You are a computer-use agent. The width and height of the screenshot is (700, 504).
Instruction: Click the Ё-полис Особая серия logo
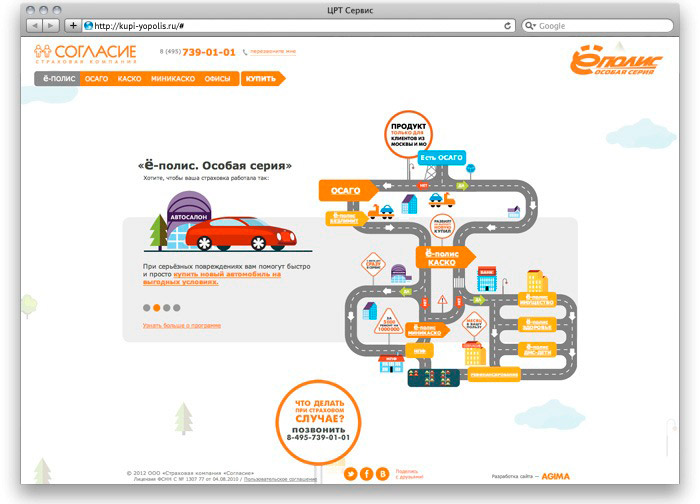617,63
